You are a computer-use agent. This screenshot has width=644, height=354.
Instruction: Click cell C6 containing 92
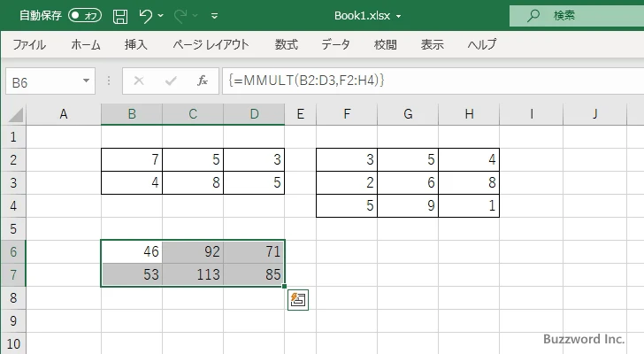pyautogui.click(x=193, y=251)
